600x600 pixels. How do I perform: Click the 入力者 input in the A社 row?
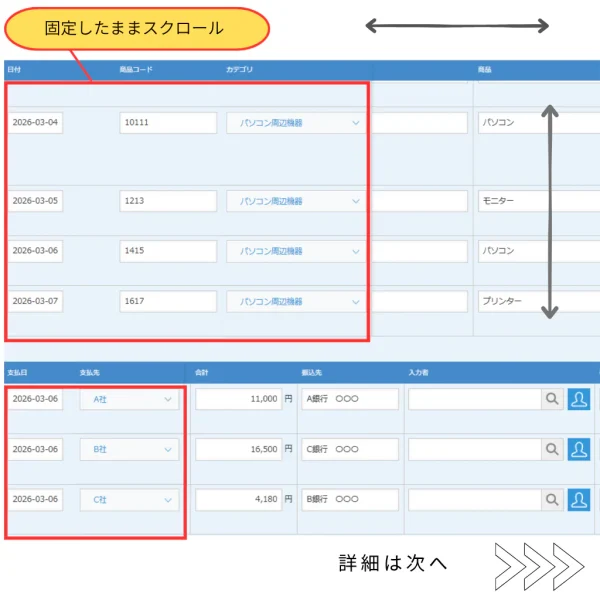click(x=474, y=399)
